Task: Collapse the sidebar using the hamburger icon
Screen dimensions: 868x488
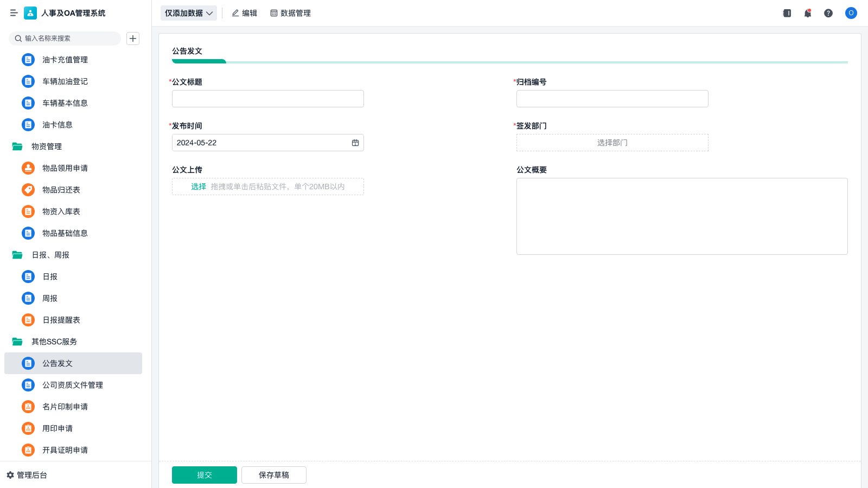Action: pos(14,13)
